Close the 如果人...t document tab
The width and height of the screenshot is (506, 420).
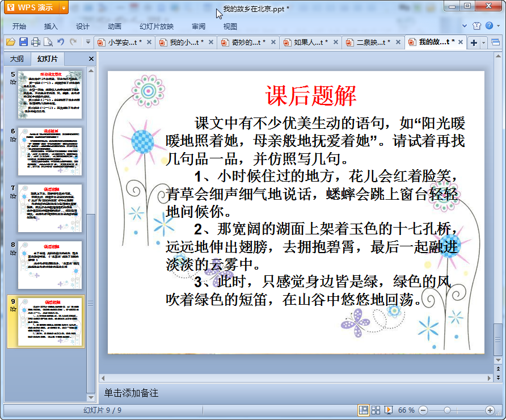click(x=336, y=42)
